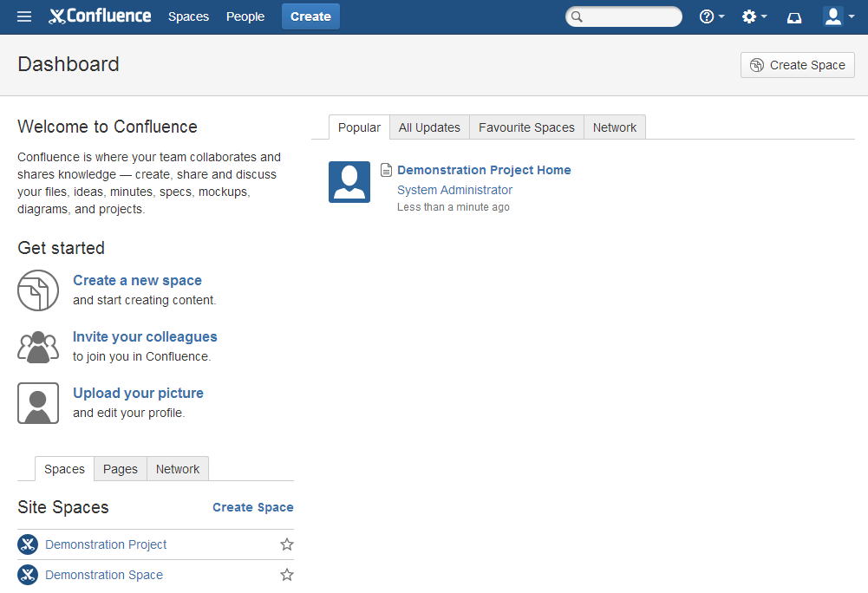Image resolution: width=868 pixels, height=593 pixels.
Task: Click Create Space link beside Site Spaces
Action: point(253,507)
